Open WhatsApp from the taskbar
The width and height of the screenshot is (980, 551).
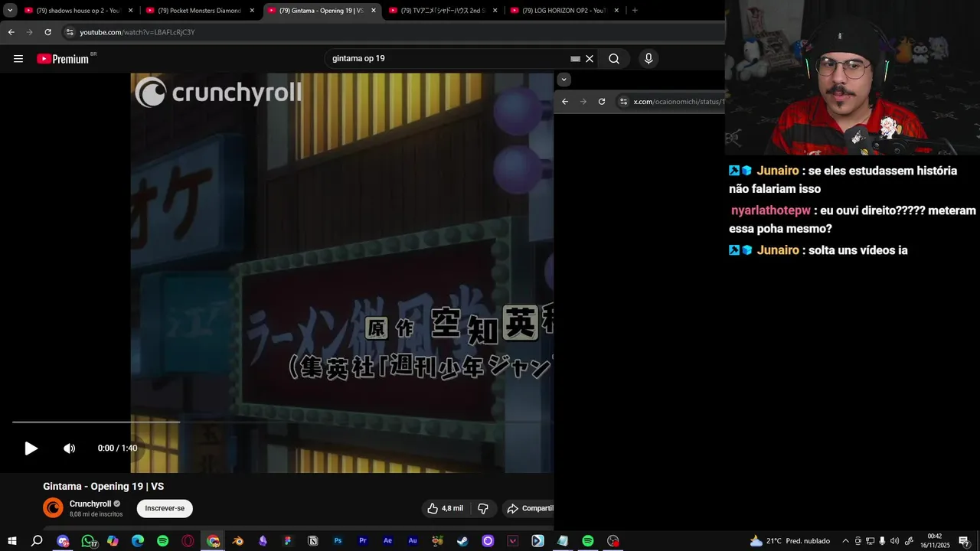(88, 541)
